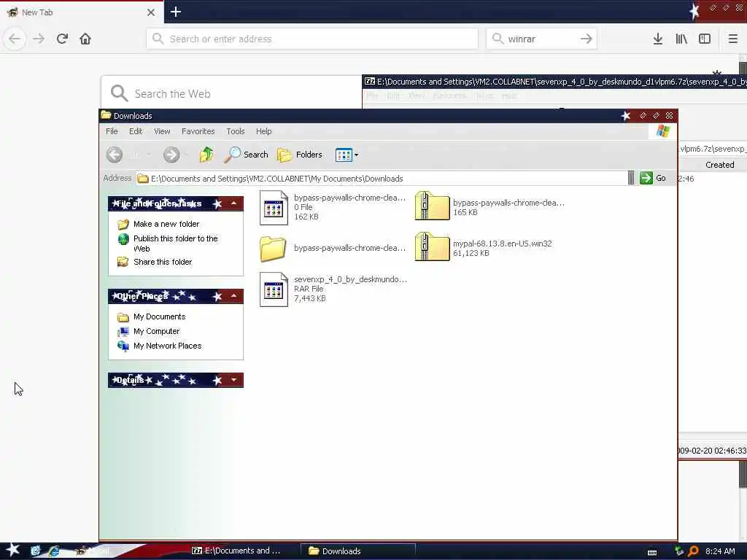This screenshot has height=560, width=747.
Task: Open My Network Places link
Action: coord(167,346)
